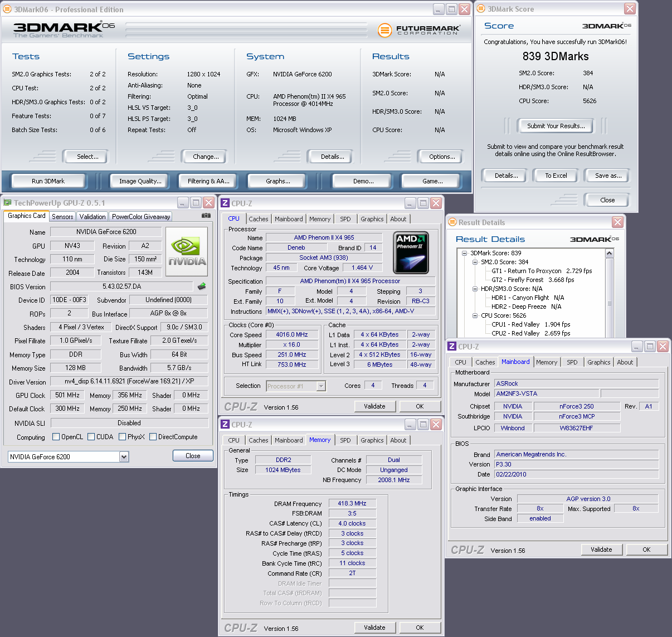Click OK in CPU-Z mainboard window
This screenshot has width=672, height=637.
(x=646, y=550)
